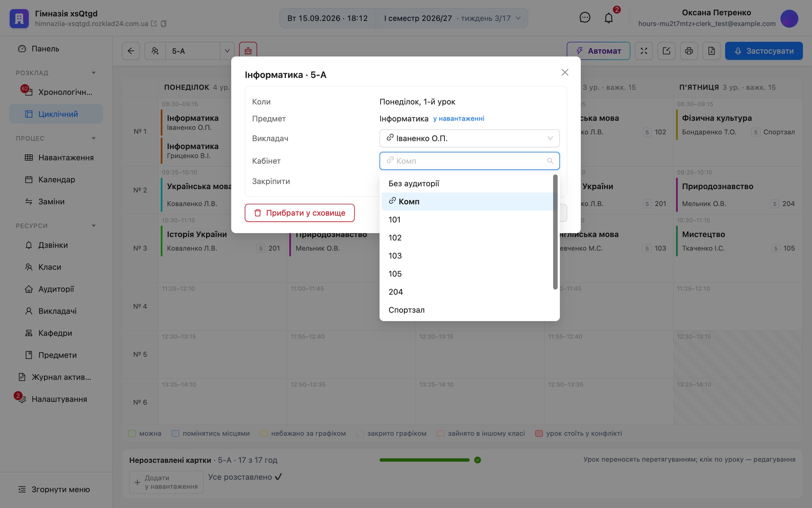Choose room 103 from list
The height and width of the screenshot is (508, 812).
467,256
